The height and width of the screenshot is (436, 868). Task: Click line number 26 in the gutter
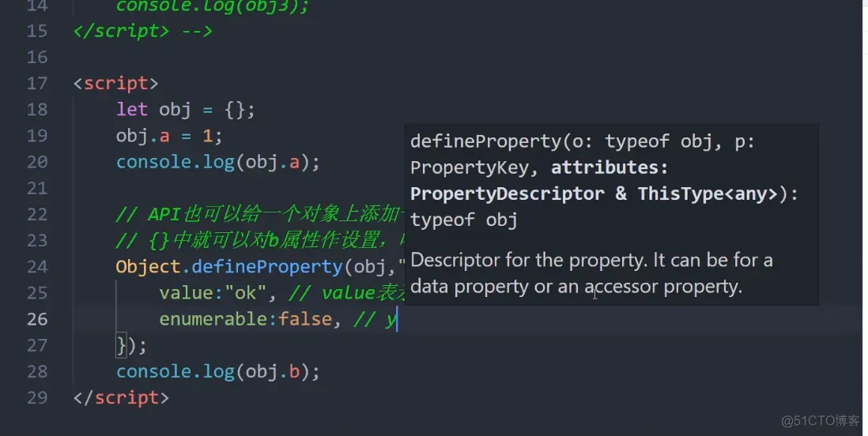[37, 319]
